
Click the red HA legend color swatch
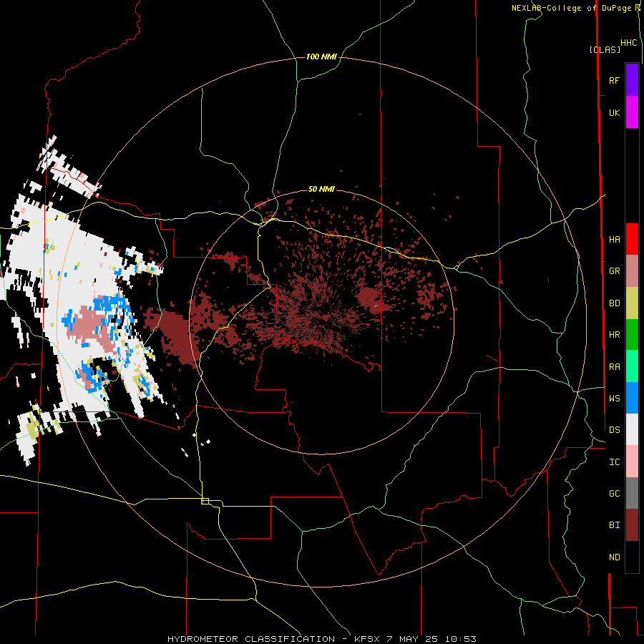632,239
